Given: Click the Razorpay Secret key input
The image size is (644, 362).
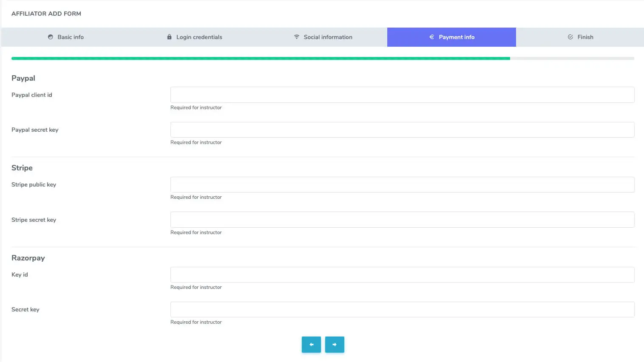Looking at the screenshot, I should point(402,309).
